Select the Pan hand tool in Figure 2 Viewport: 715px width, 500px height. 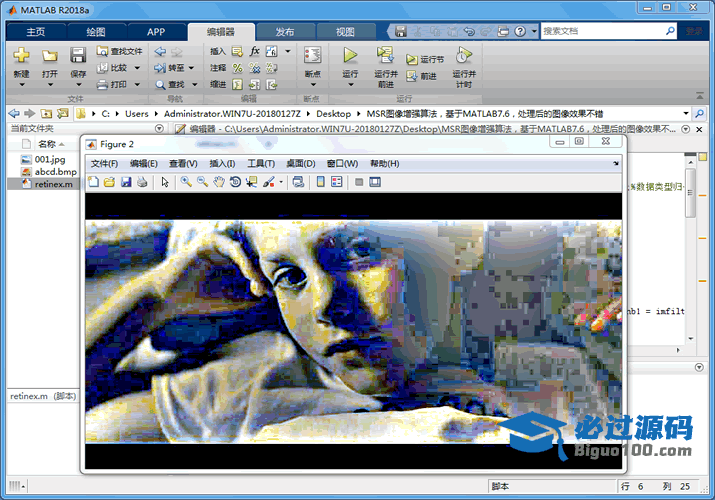[x=219, y=182]
